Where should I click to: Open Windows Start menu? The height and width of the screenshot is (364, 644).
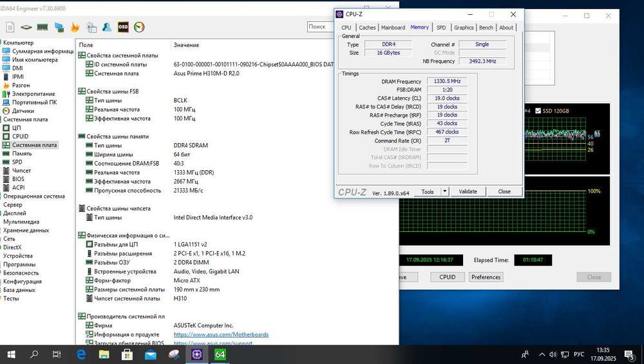11,354
